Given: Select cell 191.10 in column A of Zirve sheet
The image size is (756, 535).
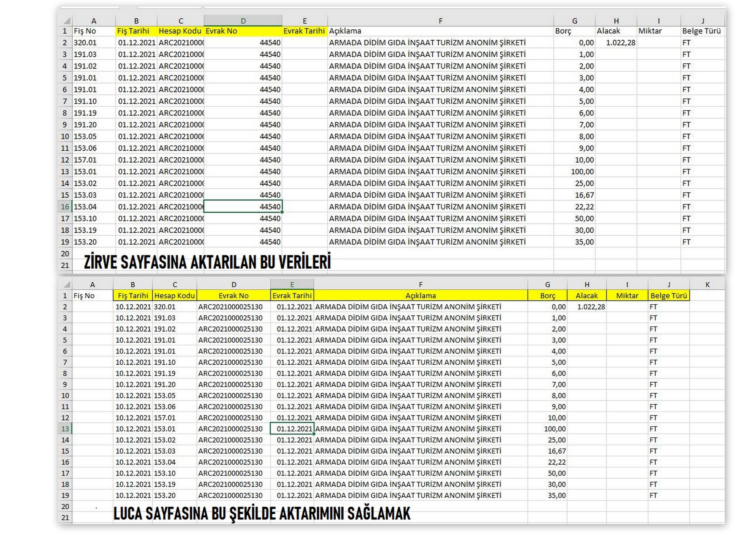Looking at the screenshot, I should point(94,101).
